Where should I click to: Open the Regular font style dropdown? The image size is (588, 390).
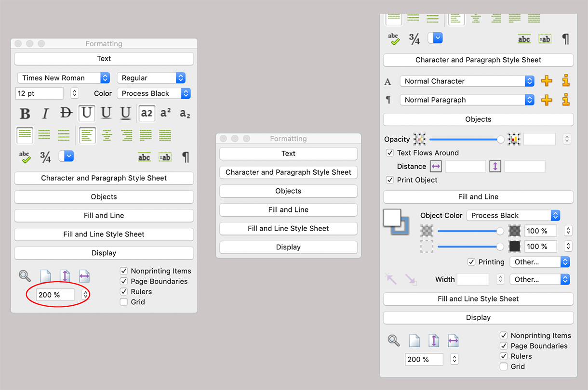[151, 78]
